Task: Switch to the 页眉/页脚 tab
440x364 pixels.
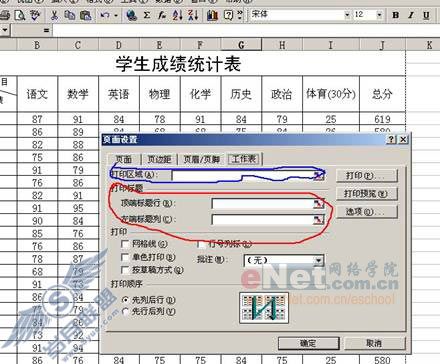Action: point(201,159)
